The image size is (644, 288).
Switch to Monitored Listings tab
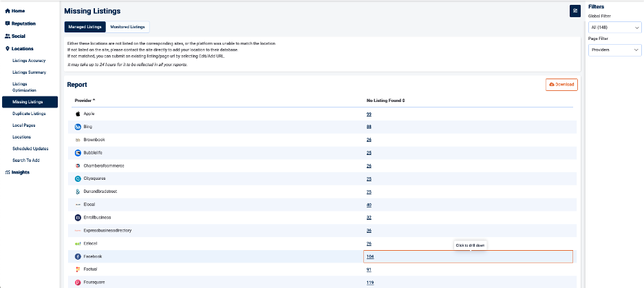[x=127, y=27]
